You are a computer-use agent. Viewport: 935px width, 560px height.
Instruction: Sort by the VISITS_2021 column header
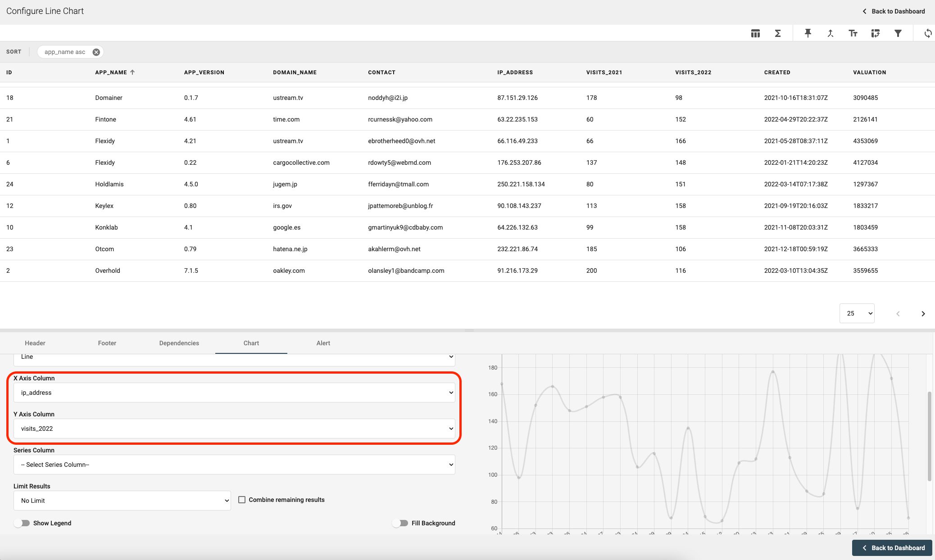(604, 72)
